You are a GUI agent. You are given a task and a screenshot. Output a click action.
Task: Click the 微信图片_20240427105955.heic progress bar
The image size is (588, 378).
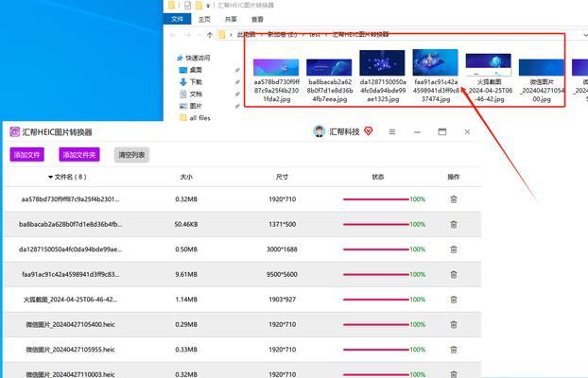[375, 350]
